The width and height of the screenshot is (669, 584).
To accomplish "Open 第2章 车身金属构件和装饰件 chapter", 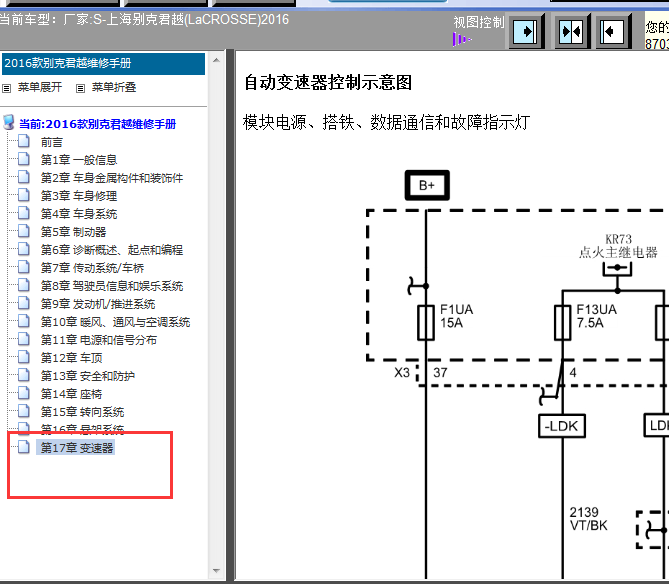I will tap(112, 178).
